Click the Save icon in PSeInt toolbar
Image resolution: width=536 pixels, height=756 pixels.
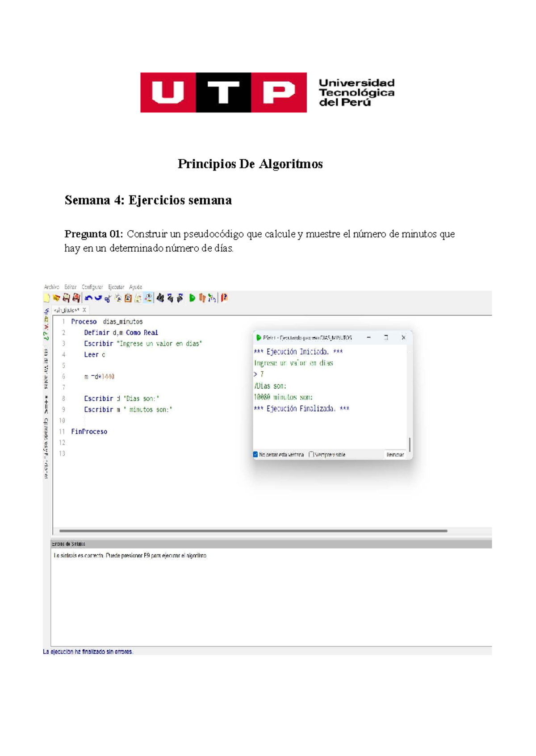pos(66,298)
